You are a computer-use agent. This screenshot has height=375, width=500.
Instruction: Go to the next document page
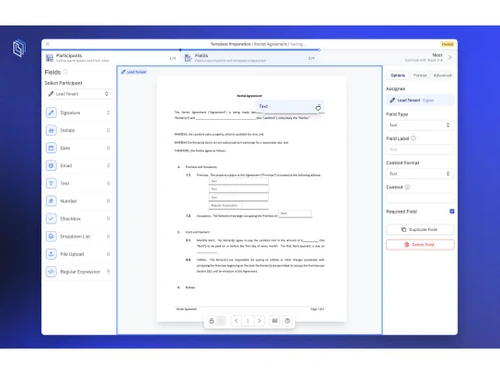(259, 321)
